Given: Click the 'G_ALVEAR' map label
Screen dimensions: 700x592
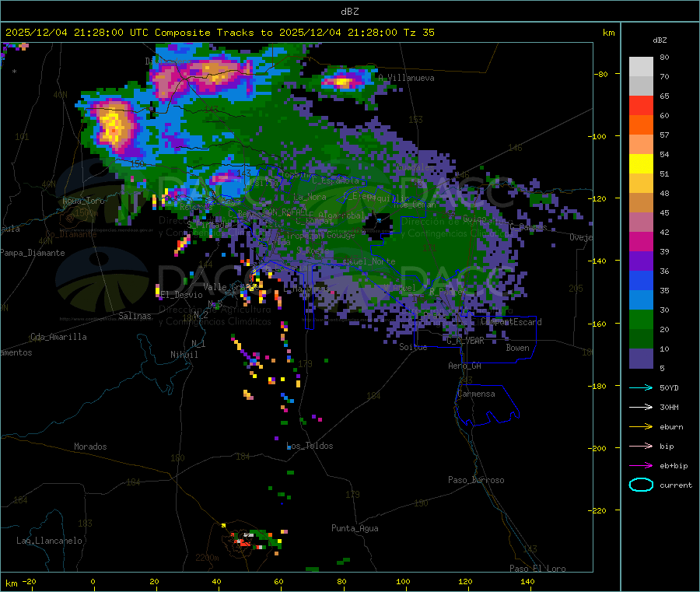Looking at the screenshot, I should [465, 341].
